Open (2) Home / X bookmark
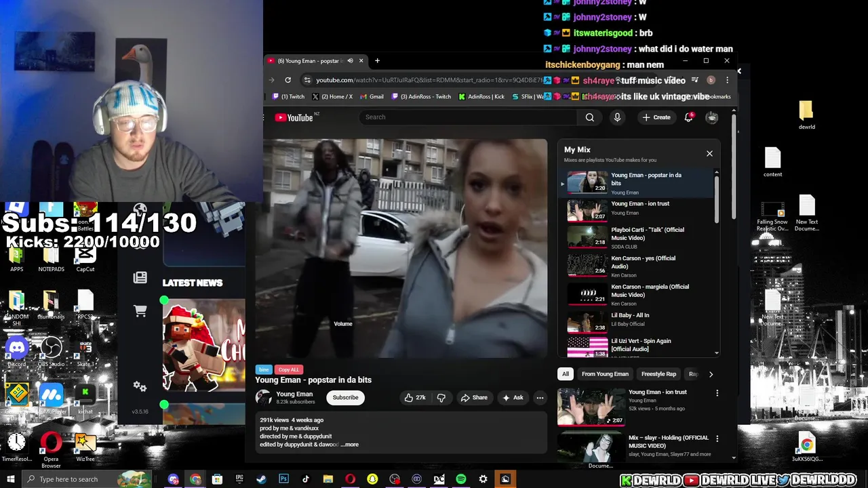 coord(332,97)
